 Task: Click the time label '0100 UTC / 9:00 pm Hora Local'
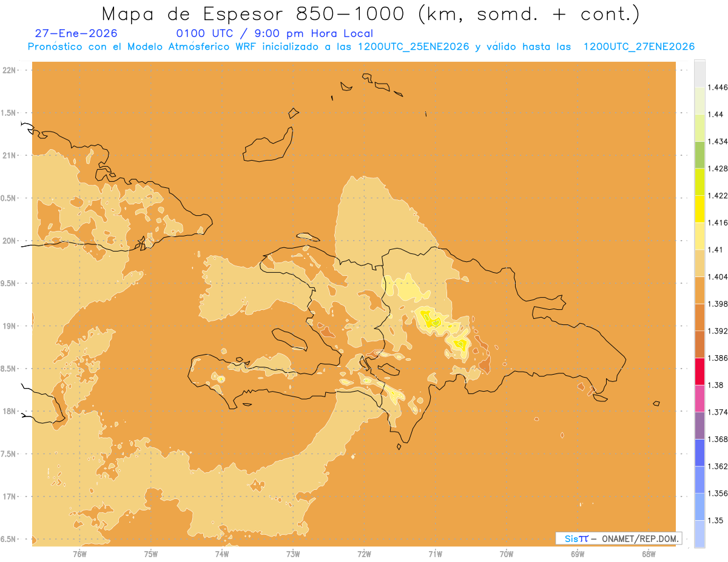pos(274,33)
